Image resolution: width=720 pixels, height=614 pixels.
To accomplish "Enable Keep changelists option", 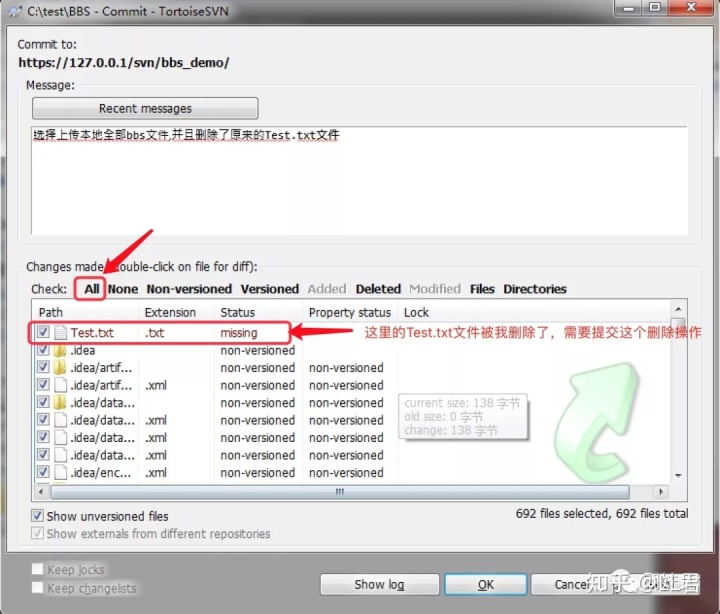I will point(38,588).
